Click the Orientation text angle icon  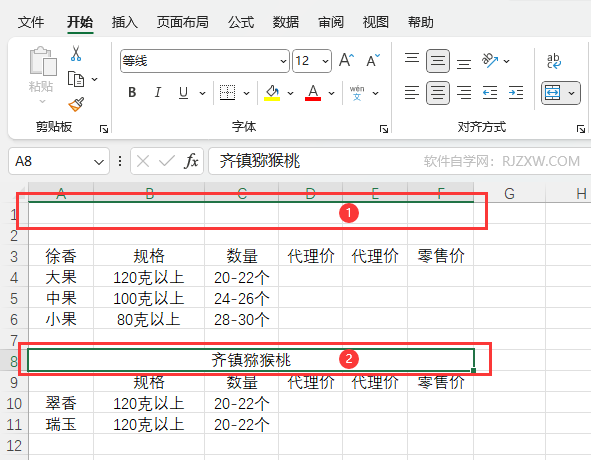[490, 60]
